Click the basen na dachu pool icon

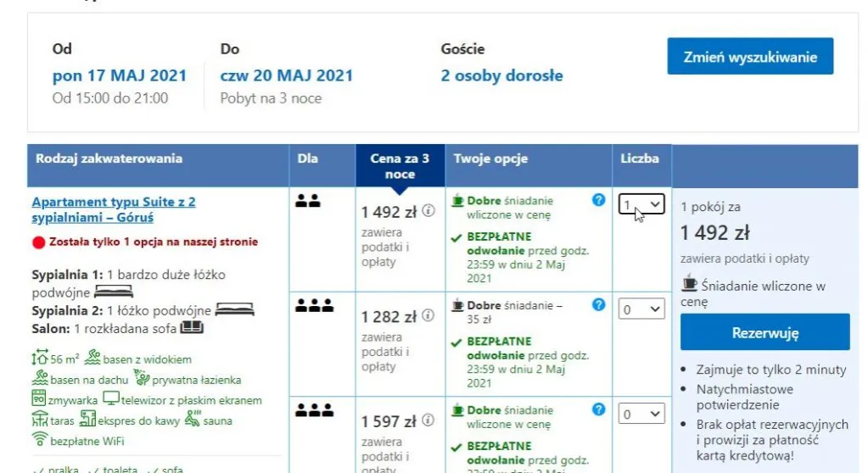coord(39,379)
